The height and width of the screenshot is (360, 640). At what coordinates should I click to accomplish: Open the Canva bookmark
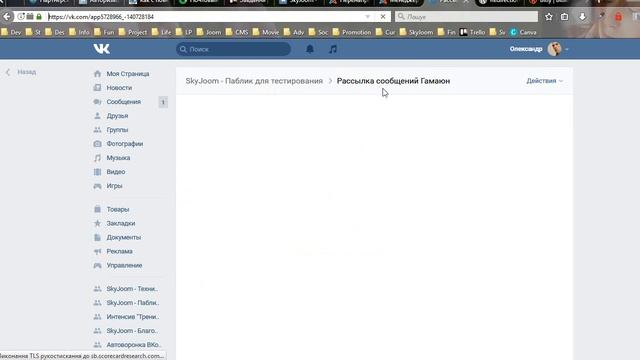click(523, 32)
